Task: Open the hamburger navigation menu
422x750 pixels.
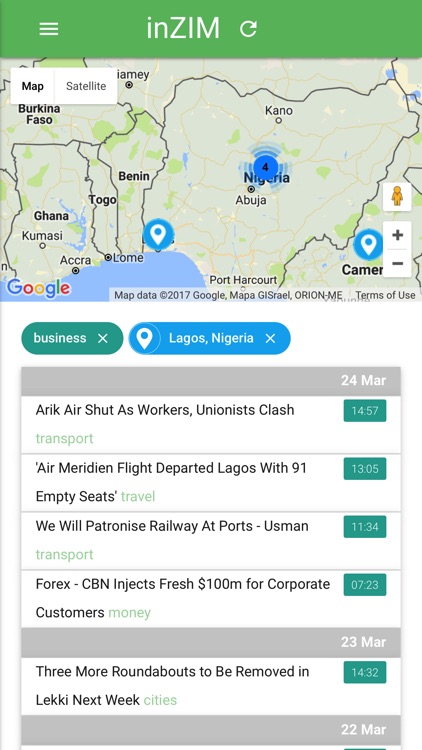Action: point(49,29)
